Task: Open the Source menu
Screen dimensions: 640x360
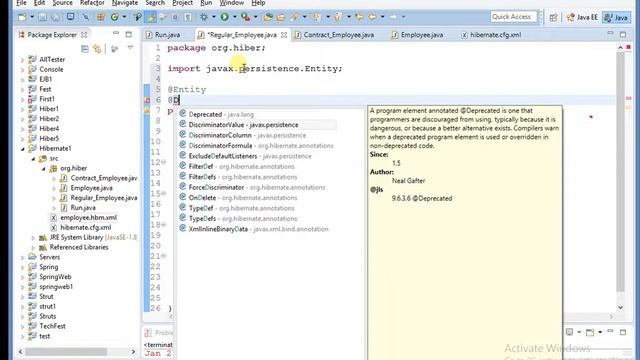Action: [x=62, y=3]
